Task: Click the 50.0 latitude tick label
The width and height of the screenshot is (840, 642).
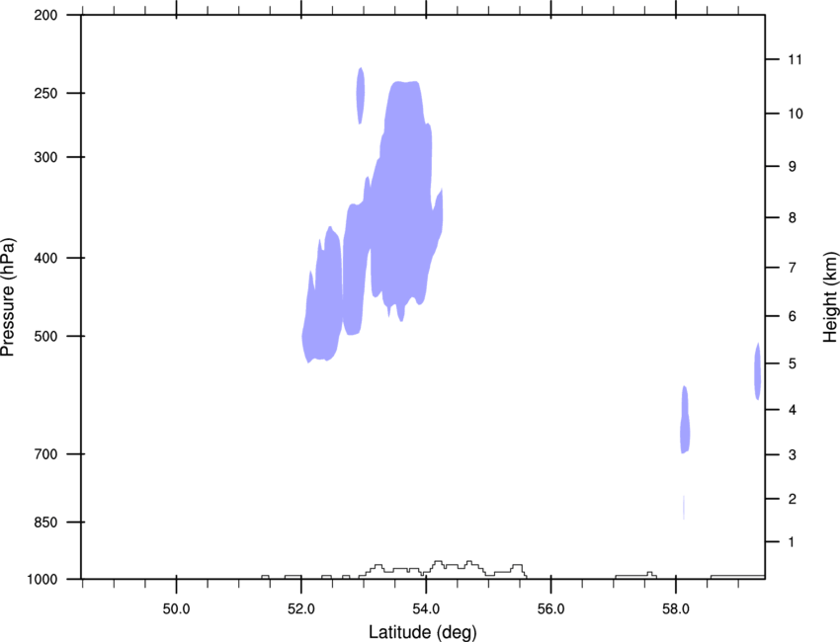Action: point(176,609)
